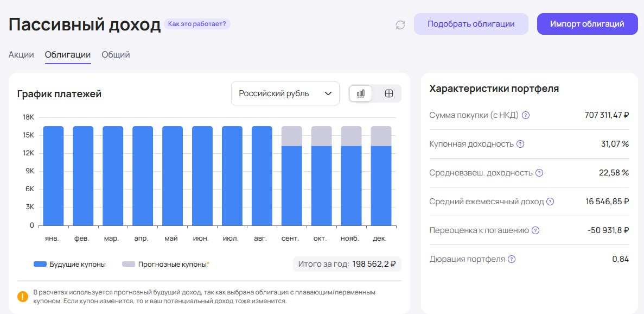
Task: Enable the table display mode toggle
Action: 388,93
